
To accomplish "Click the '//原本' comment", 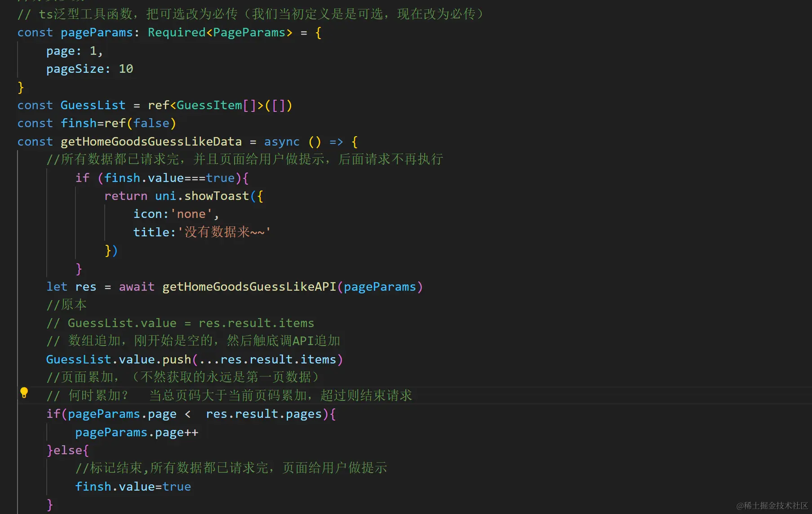I will pyautogui.click(x=67, y=305).
